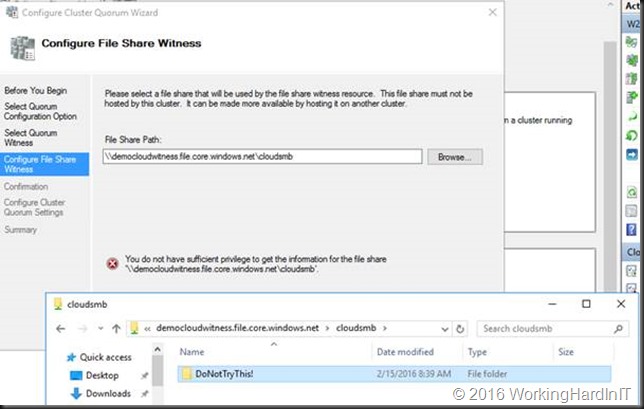Go to Select Quorum Configuration Option step
This screenshot has height=409, width=644.
pyautogui.click(x=40, y=111)
